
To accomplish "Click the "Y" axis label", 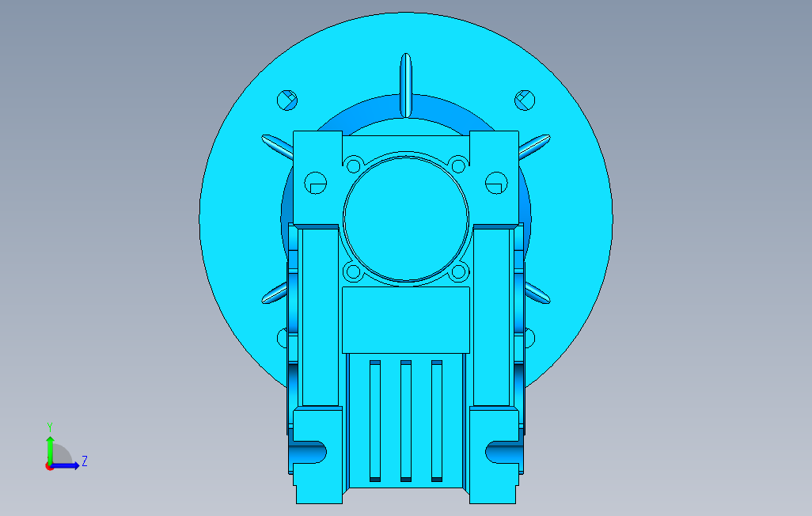I will (x=50, y=427).
